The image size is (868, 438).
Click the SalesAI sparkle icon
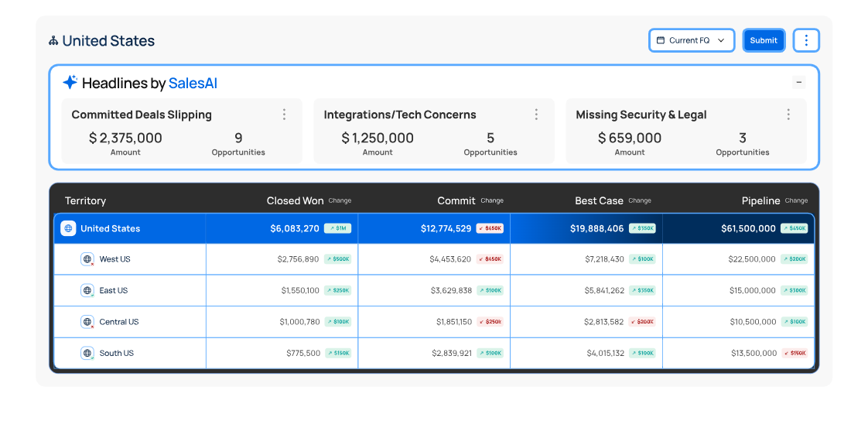(x=70, y=82)
